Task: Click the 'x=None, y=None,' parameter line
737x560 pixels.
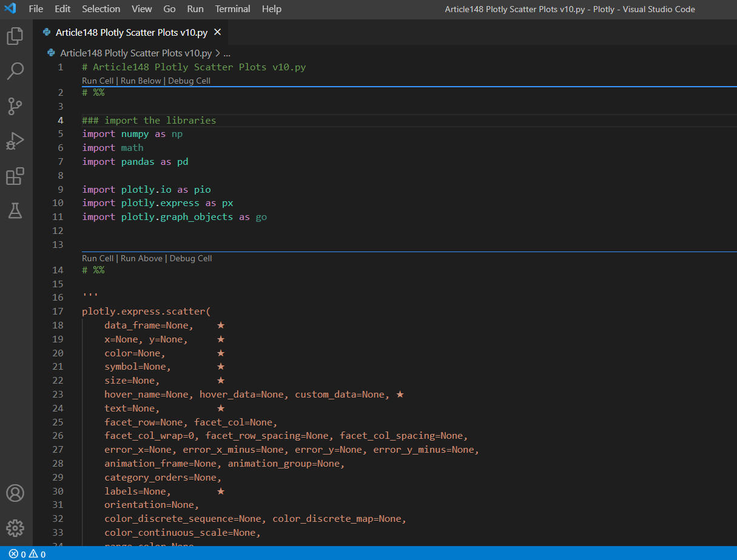Action: tap(146, 339)
